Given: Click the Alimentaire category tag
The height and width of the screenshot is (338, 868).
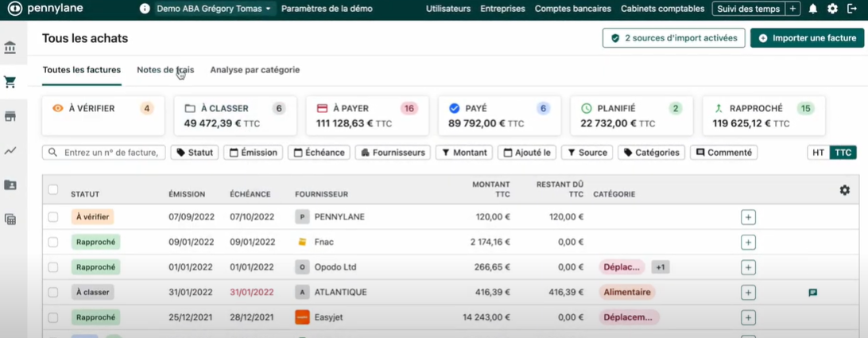Looking at the screenshot, I should (626, 292).
